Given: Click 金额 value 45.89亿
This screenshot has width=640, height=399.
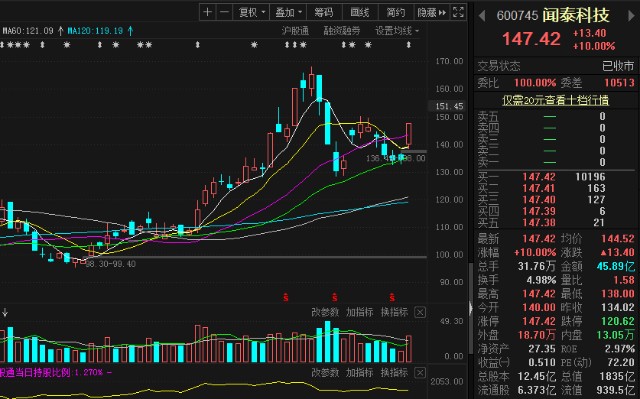Looking at the screenshot, I should [616, 266].
